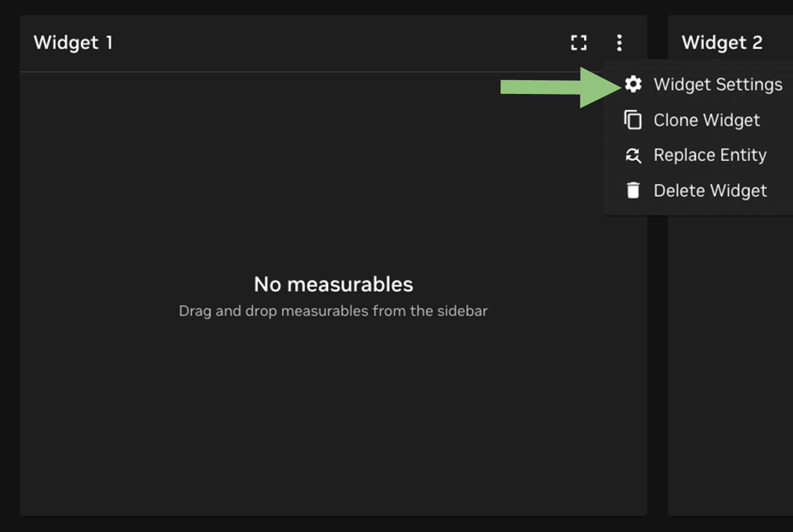Click the trash can icon

[x=633, y=191]
